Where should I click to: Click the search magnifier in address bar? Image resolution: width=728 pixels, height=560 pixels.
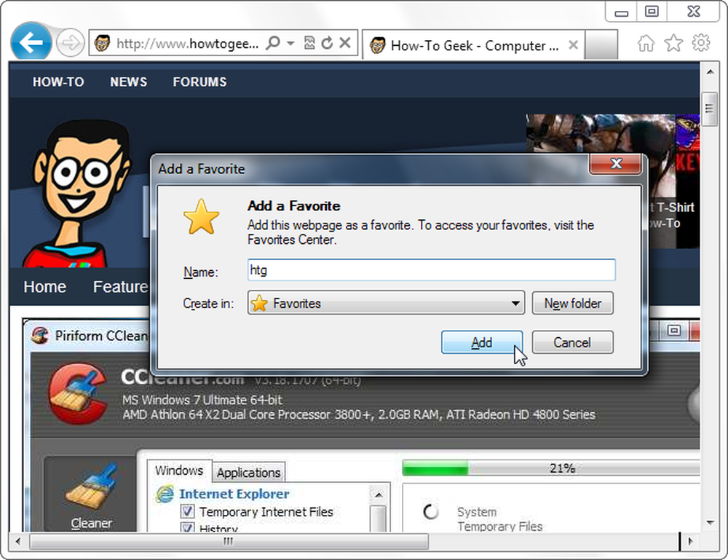273,43
